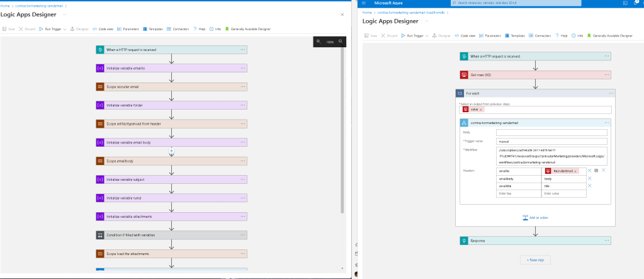644x279 pixels.
Task: Remove 'value' token from For each output
Action: coord(481,110)
